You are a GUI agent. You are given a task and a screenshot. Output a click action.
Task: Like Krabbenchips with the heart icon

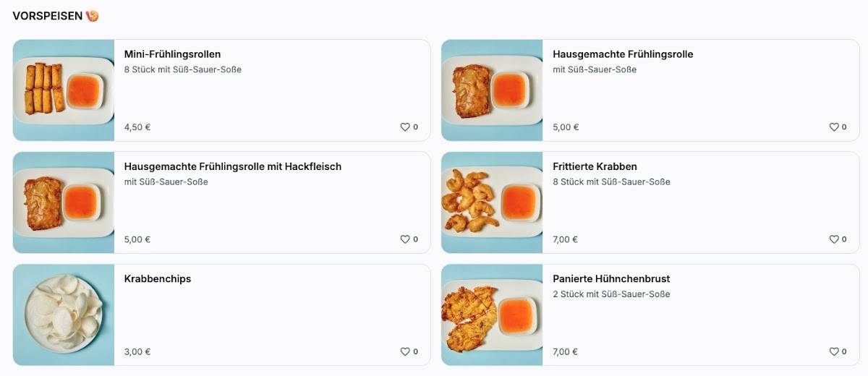405,352
